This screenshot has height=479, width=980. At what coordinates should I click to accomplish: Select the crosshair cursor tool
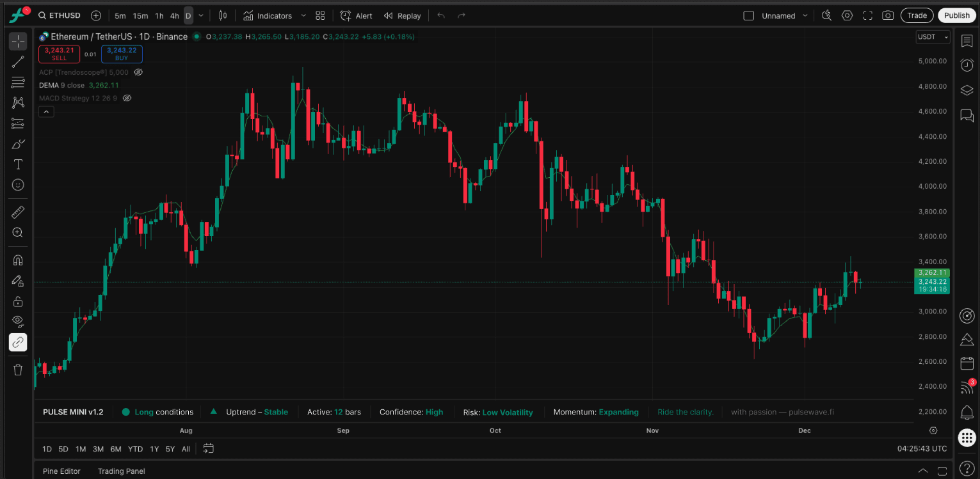tap(18, 42)
